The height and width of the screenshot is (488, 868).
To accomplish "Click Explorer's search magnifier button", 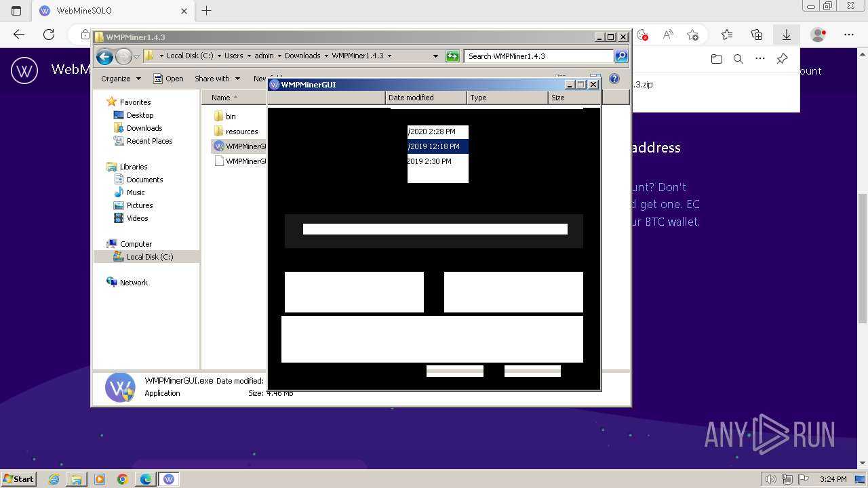I will [x=621, y=56].
